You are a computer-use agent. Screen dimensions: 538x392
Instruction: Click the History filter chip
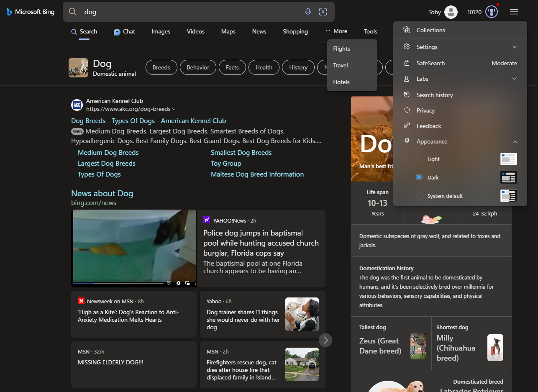pyautogui.click(x=298, y=67)
